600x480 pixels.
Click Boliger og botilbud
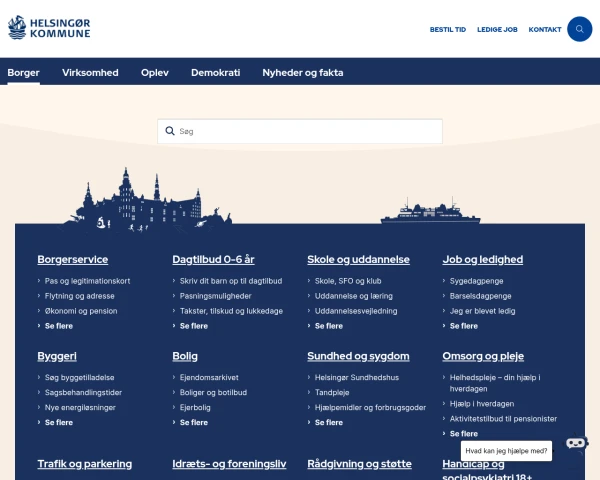213,392
